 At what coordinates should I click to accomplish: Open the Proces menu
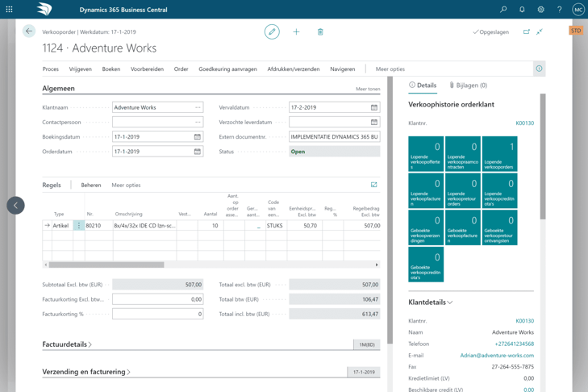point(51,69)
